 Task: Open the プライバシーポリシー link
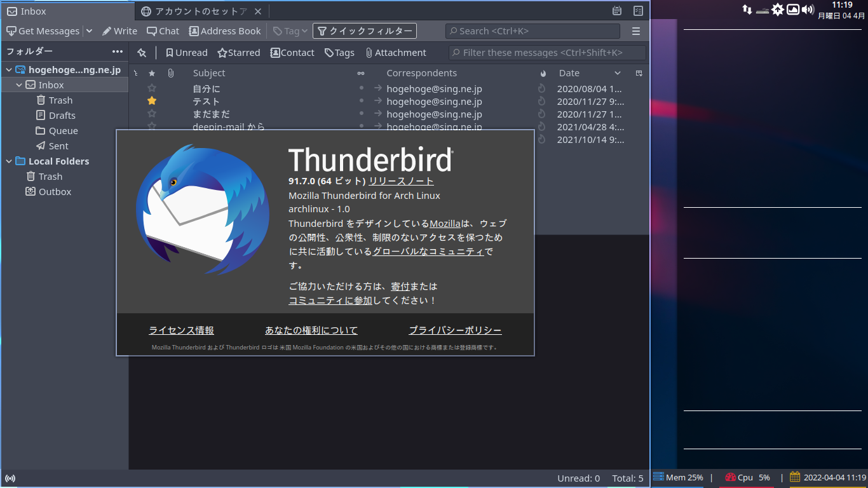click(455, 330)
